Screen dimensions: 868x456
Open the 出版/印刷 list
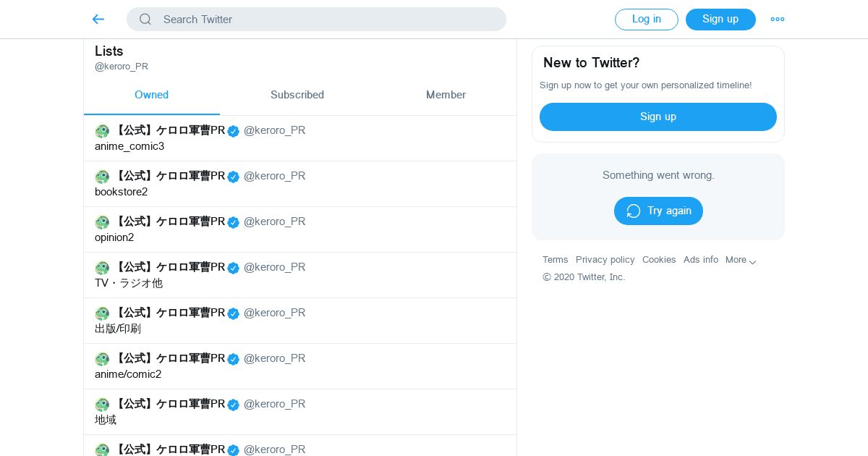118,329
